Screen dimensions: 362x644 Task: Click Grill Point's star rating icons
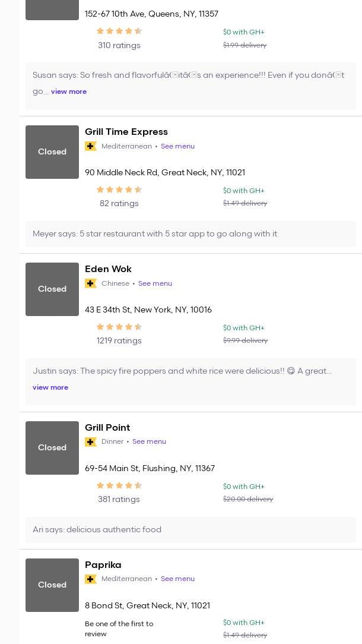coord(119,486)
